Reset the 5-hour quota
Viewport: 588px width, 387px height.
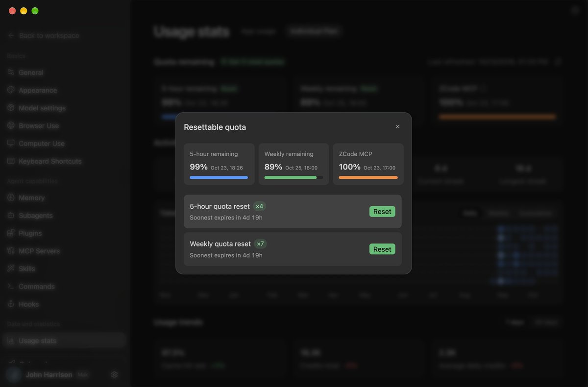[x=382, y=212]
